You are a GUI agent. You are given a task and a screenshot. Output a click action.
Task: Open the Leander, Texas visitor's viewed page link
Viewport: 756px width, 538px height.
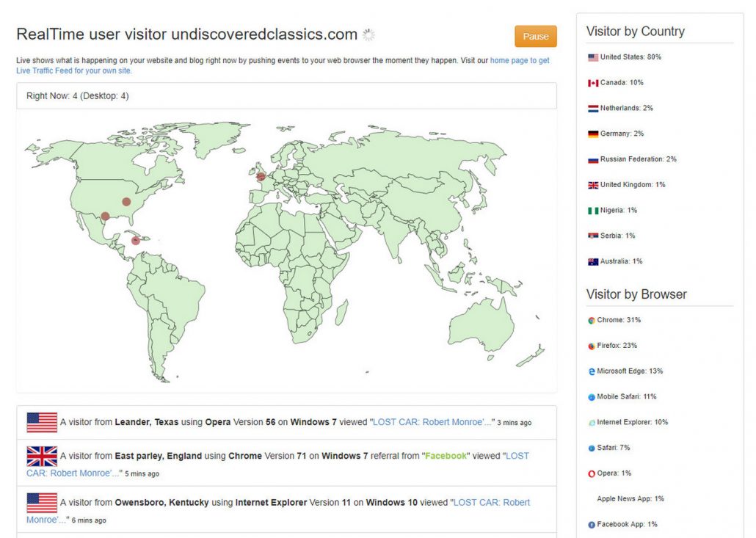click(433, 422)
